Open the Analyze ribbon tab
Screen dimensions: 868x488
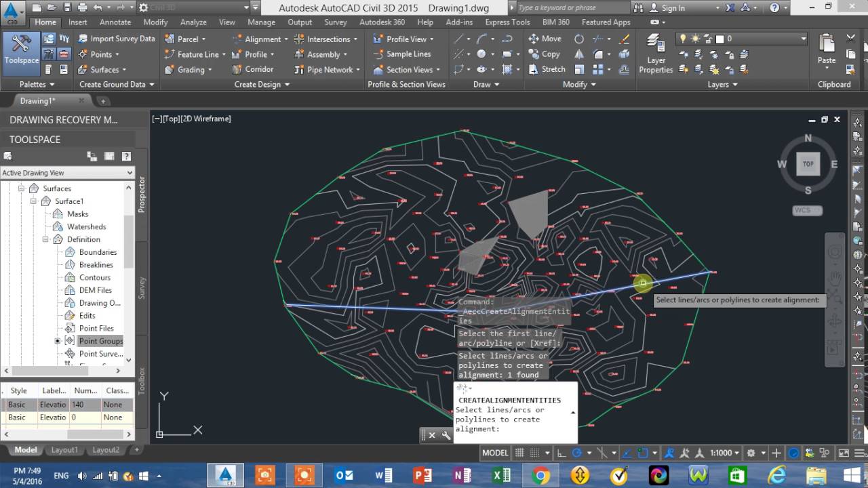193,22
